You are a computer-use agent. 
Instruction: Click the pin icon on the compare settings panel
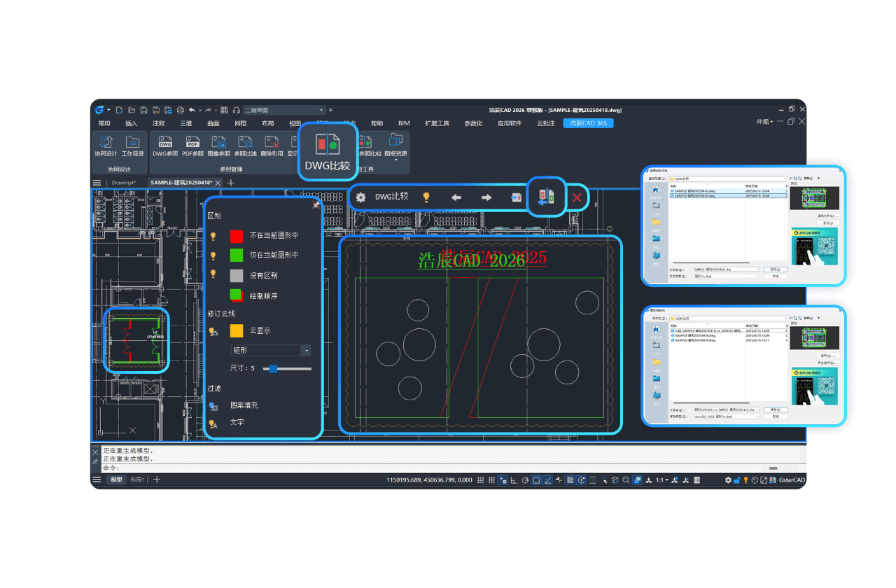[x=316, y=205]
